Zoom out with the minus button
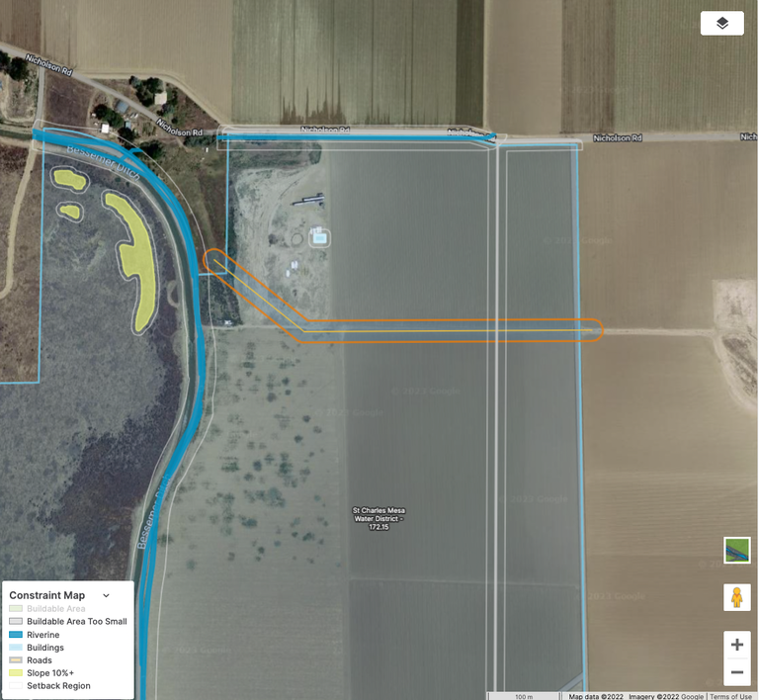 (x=736, y=672)
